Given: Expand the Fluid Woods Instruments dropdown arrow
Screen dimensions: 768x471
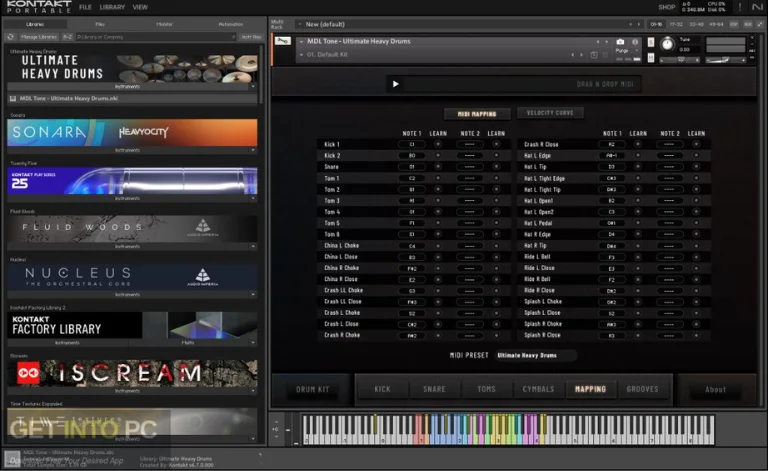Looking at the screenshot, I should pos(253,246).
